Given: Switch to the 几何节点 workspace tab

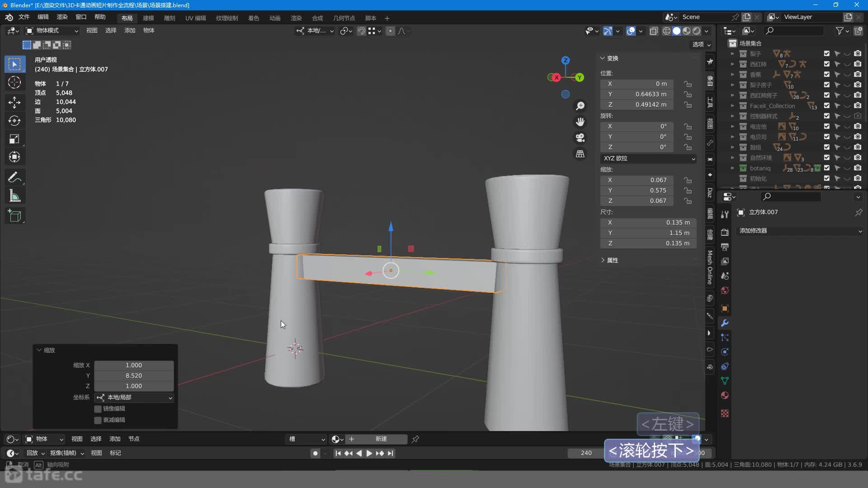Looking at the screenshot, I should [344, 18].
